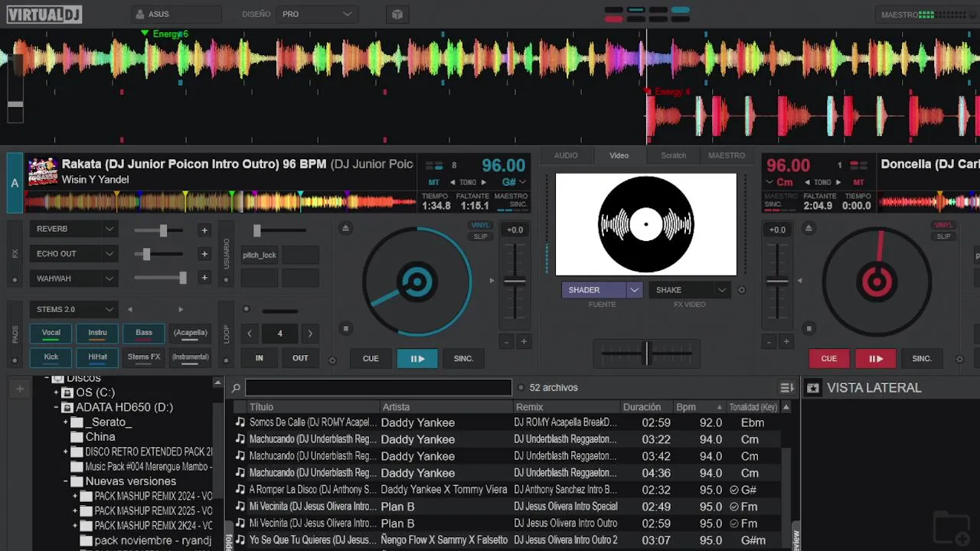The image size is (980, 551).
Task: Click the browser search input field
Action: coord(378,388)
